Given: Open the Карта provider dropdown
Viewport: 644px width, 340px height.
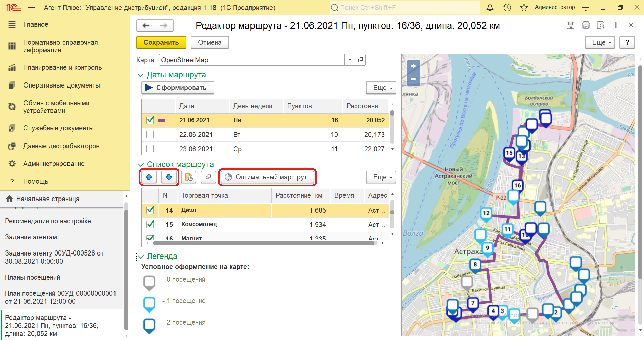Looking at the screenshot, I should 350,60.
